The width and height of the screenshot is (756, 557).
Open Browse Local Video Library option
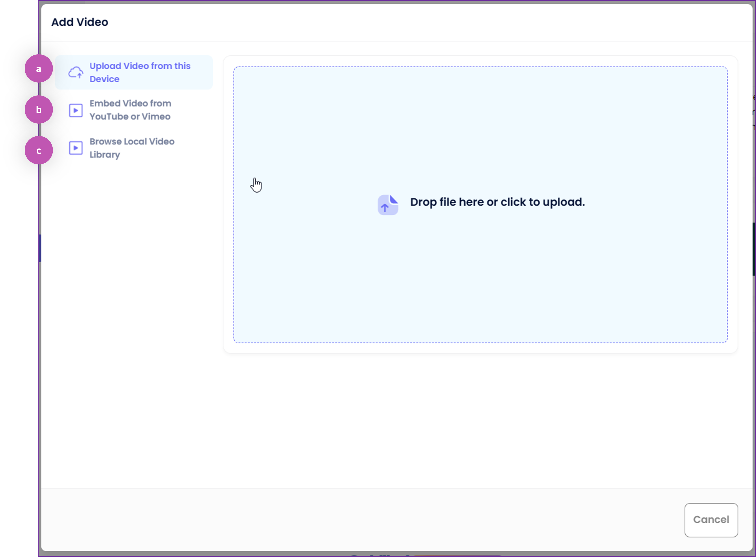134,148
